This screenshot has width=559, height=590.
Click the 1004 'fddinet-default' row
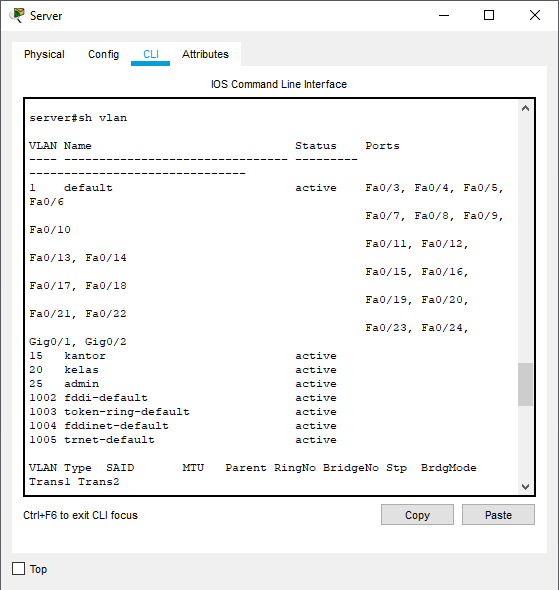point(183,426)
